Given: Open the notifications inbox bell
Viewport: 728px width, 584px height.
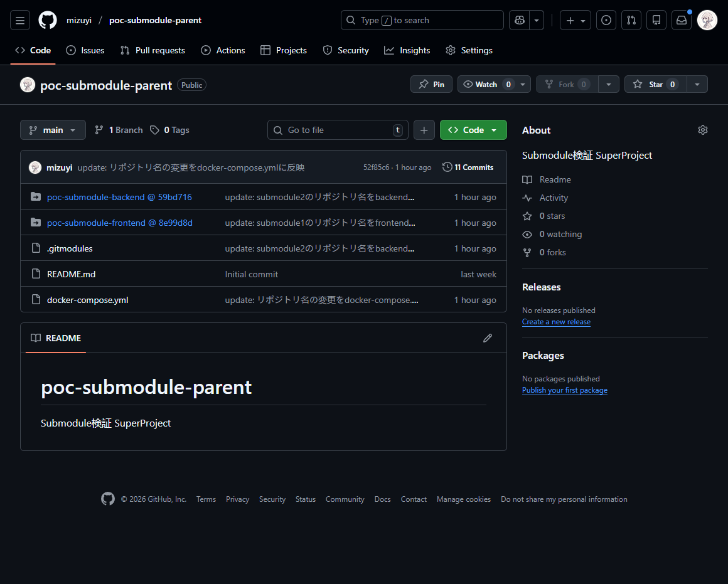Looking at the screenshot, I should pos(681,19).
